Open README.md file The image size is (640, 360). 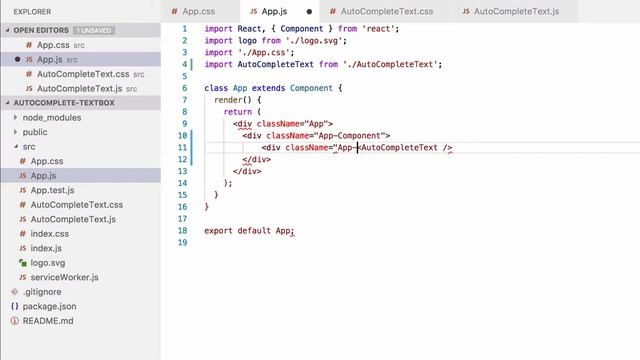[81, 321]
